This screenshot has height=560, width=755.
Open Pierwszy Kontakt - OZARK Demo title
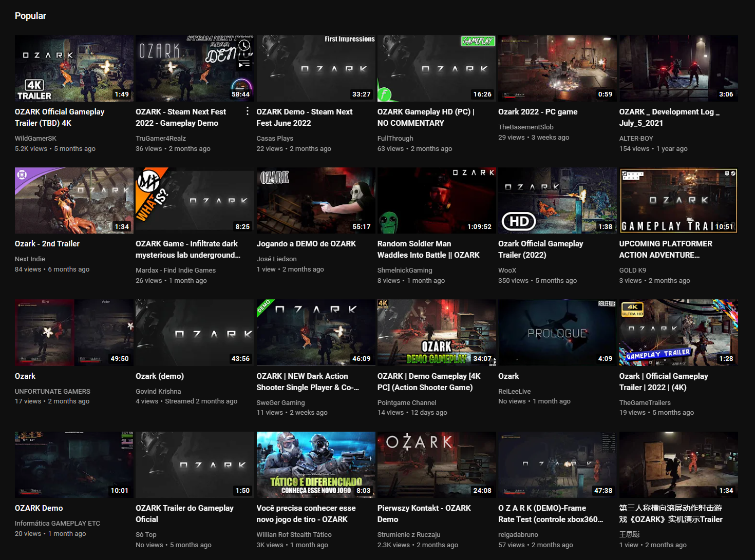click(424, 513)
